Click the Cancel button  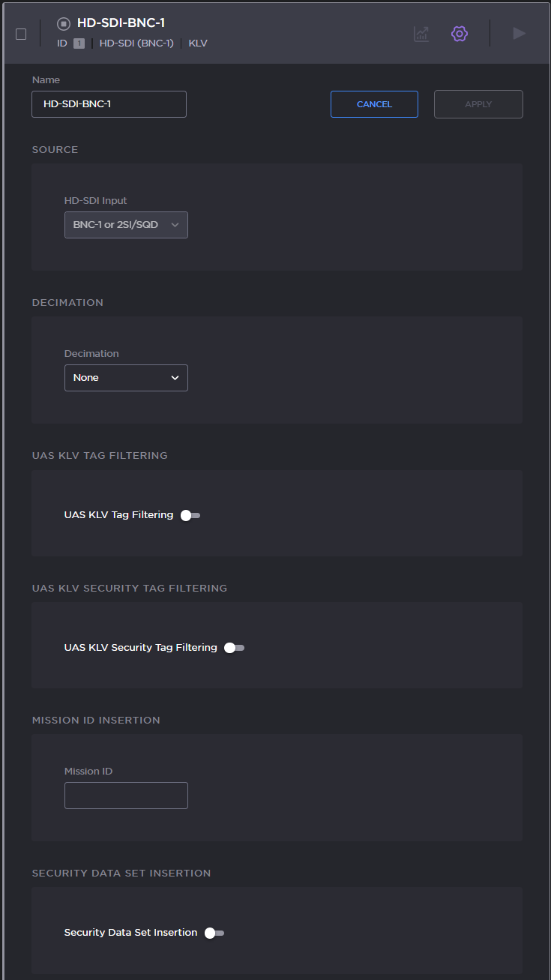point(374,104)
